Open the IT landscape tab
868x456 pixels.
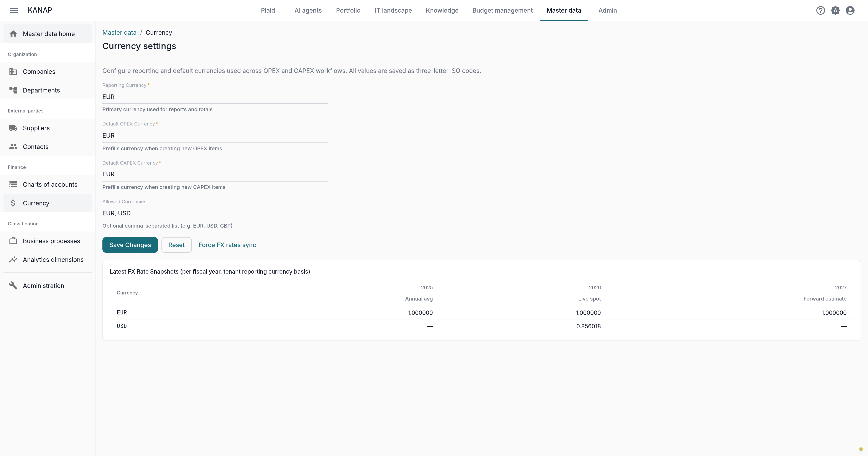tap(393, 10)
